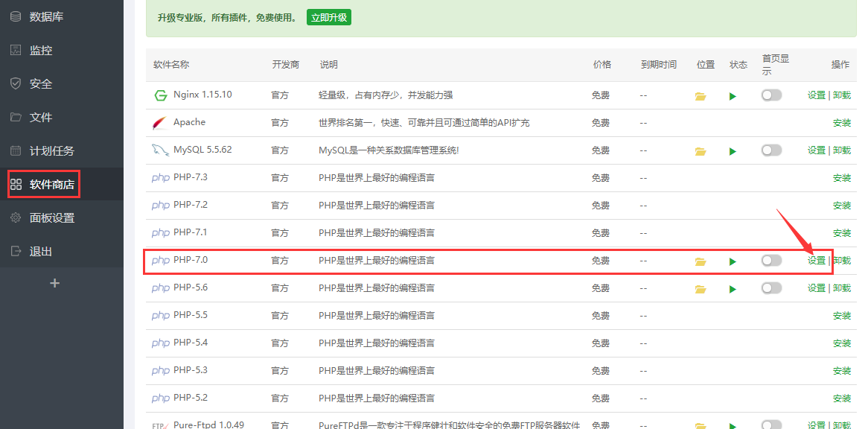The image size is (868, 429).
Task: Click the plus icon in sidebar
Action: coord(54,283)
